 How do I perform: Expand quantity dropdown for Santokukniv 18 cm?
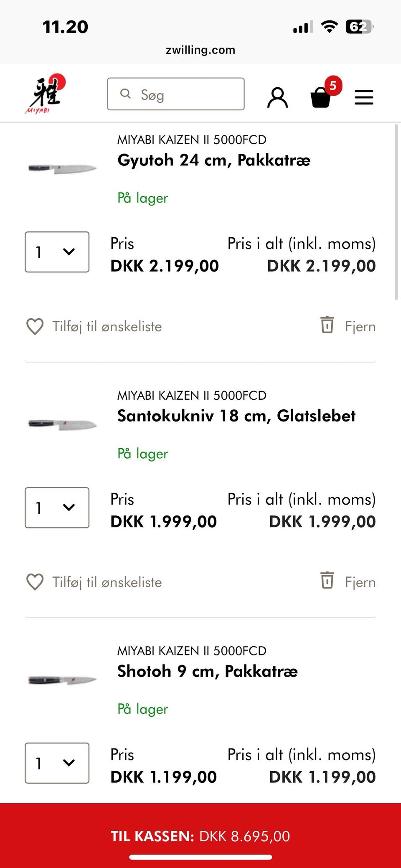pyautogui.click(x=57, y=508)
